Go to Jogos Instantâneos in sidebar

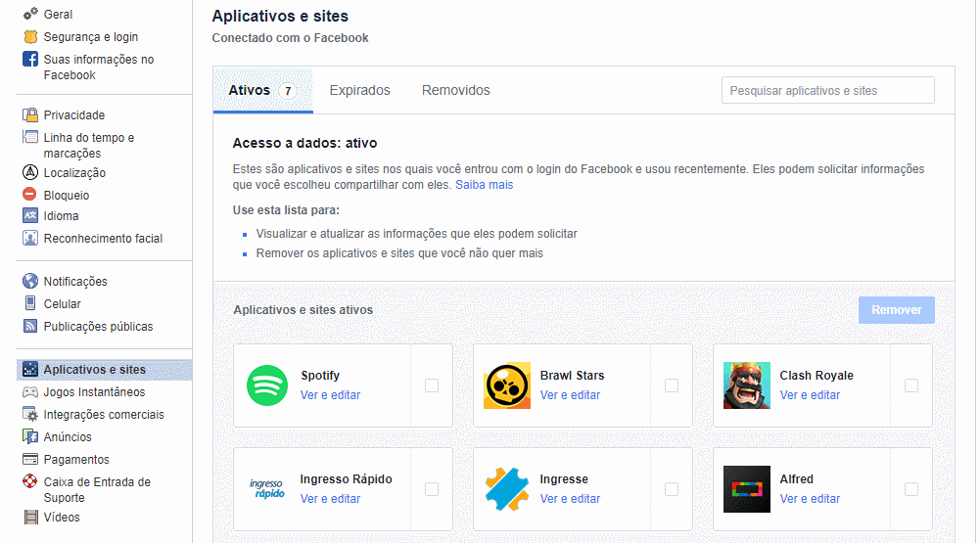tap(94, 392)
